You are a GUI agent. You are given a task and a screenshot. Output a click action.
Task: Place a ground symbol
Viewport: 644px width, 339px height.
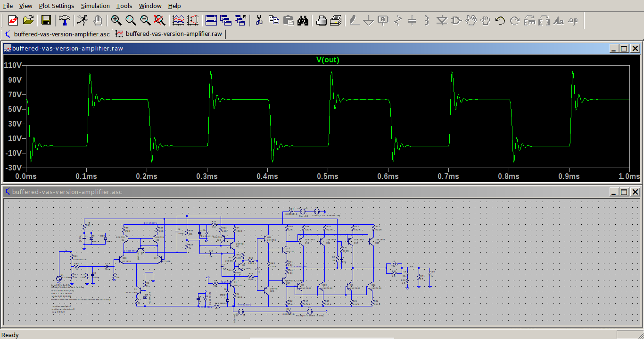pyautogui.click(x=369, y=20)
